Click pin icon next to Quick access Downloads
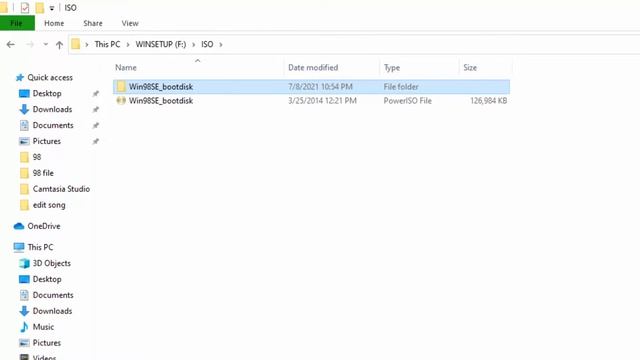 click(96, 110)
